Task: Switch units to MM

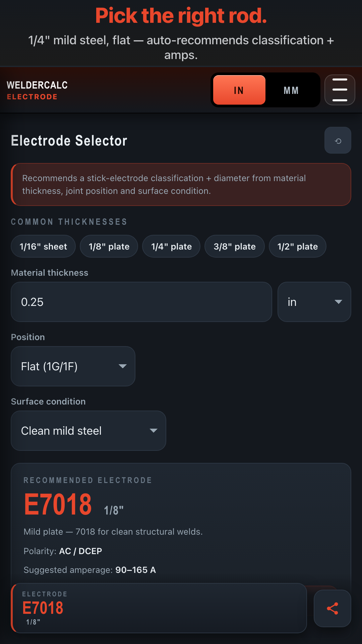Action: click(291, 90)
